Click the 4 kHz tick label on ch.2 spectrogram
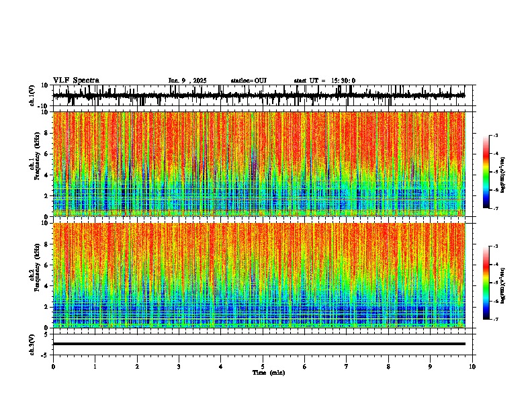The height and width of the screenshot is (411, 532). [x=46, y=286]
